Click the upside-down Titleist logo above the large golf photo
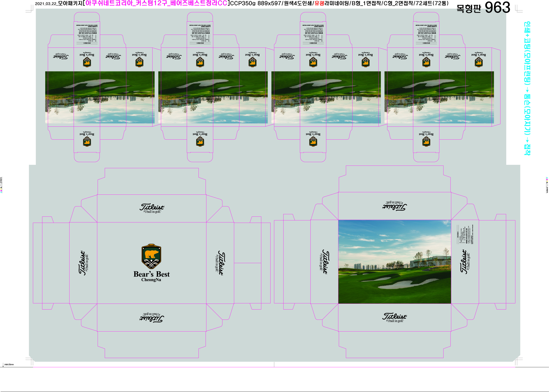The height and width of the screenshot is (392, 549). [x=394, y=206]
